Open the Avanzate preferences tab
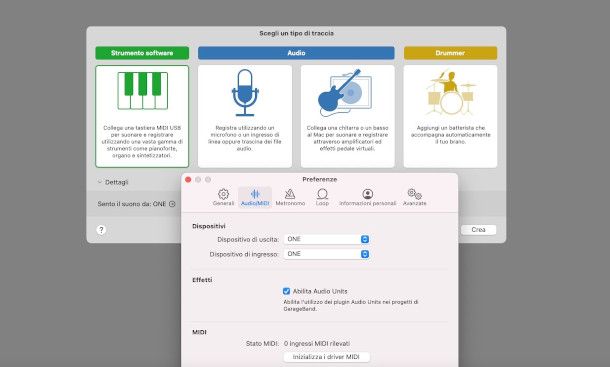The height and width of the screenshot is (367, 610). pos(415,197)
